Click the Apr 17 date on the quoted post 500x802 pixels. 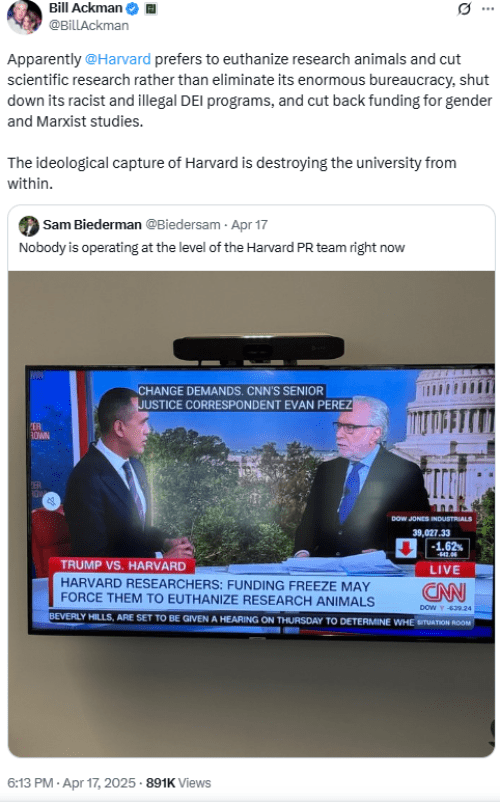(249, 225)
